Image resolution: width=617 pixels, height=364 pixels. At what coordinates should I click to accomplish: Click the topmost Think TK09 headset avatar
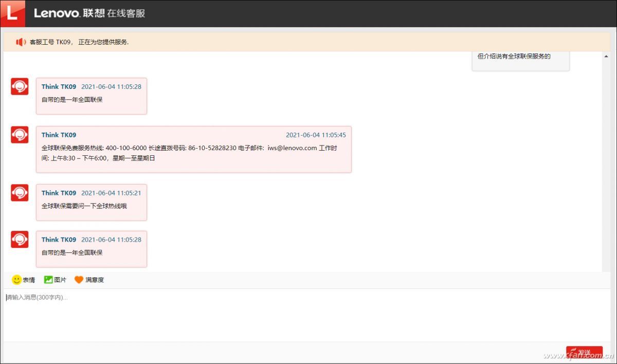click(19, 86)
